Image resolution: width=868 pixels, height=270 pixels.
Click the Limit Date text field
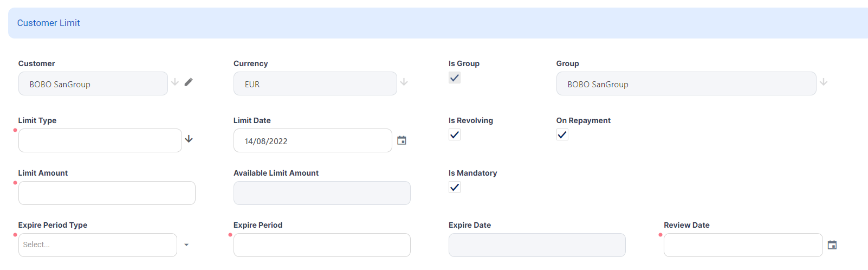coord(312,140)
